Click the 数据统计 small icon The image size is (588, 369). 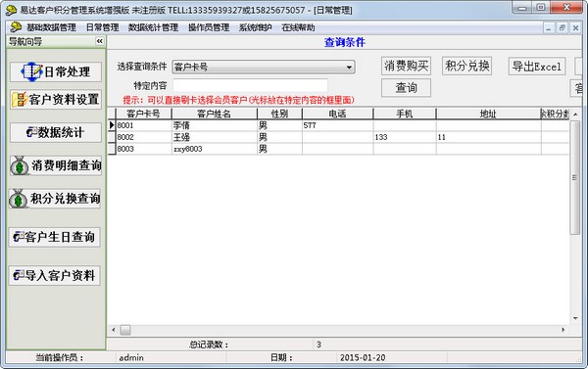[31, 132]
